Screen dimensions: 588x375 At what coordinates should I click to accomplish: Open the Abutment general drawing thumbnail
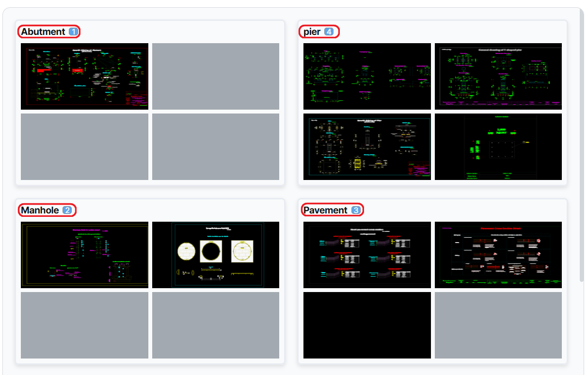(x=84, y=76)
